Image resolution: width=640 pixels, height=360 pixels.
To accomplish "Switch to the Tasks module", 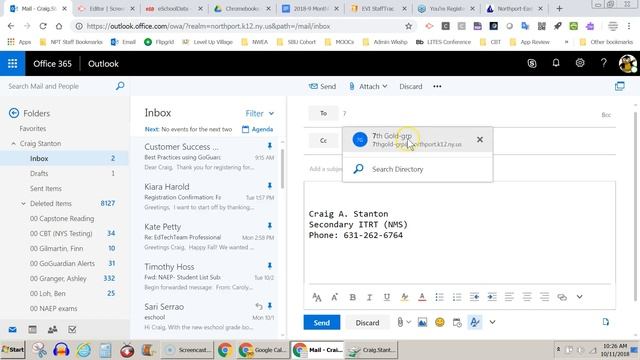I will click(x=72, y=329).
